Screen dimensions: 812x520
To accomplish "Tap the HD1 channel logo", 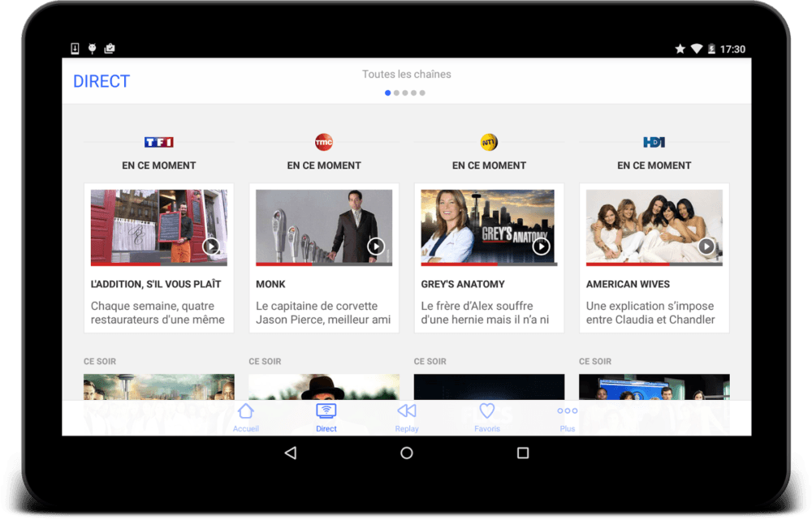I will tap(654, 143).
